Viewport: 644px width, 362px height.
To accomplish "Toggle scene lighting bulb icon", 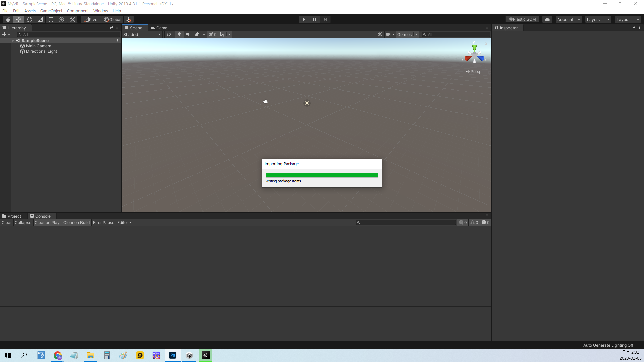I will pyautogui.click(x=179, y=34).
